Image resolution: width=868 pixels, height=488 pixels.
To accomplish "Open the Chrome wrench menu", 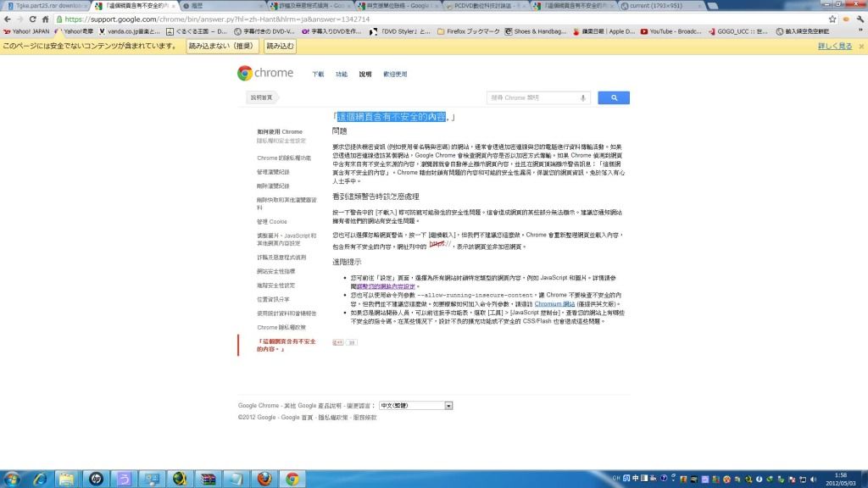I will [x=860, y=19].
